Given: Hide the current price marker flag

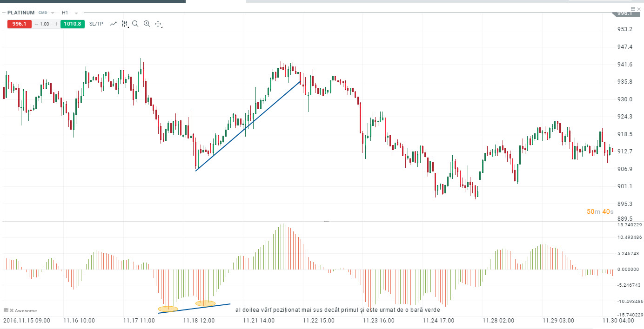Looking at the screenshot, I should pyautogui.click(x=639, y=9).
